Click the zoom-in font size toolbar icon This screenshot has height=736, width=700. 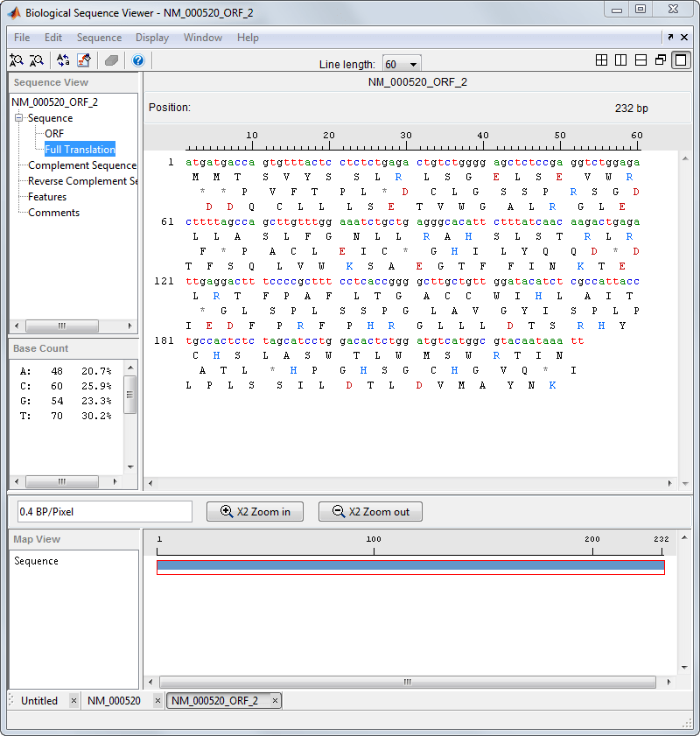pyautogui.click(x=17, y=60)
